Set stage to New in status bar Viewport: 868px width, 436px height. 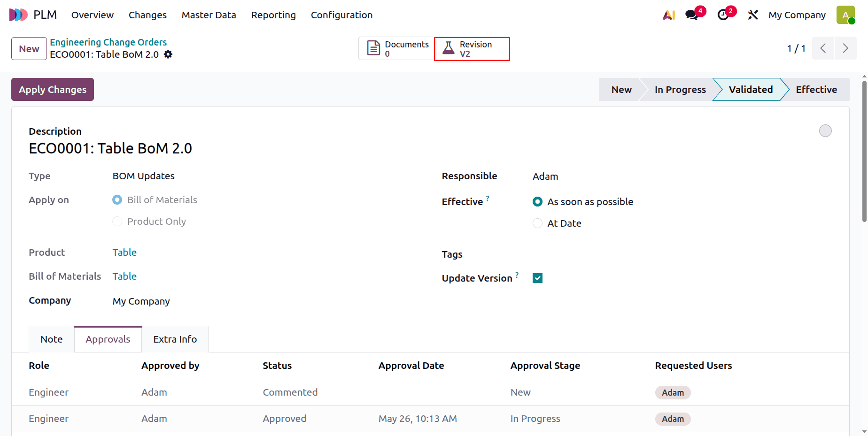tap(621, 90)
